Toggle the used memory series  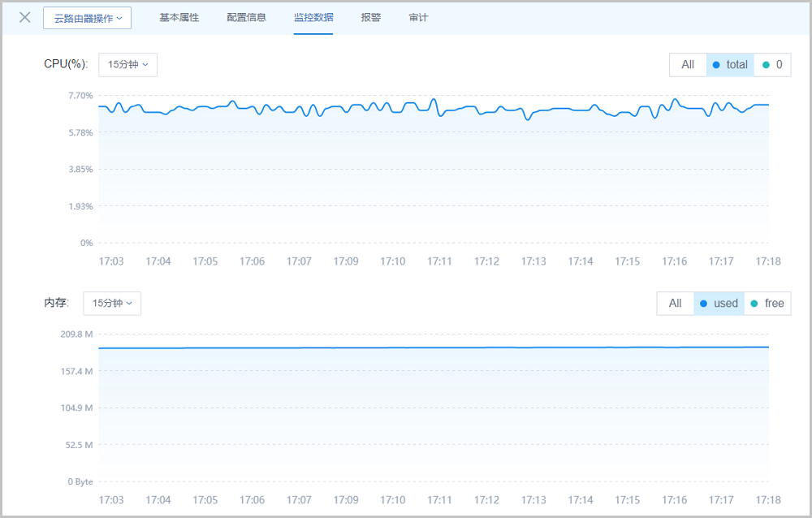point(719,304)
